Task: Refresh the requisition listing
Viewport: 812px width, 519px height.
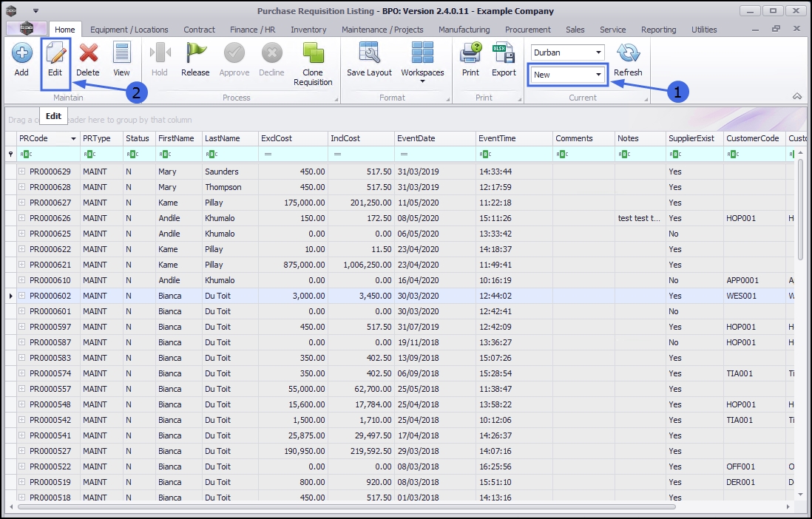Action: coord(628,54)
